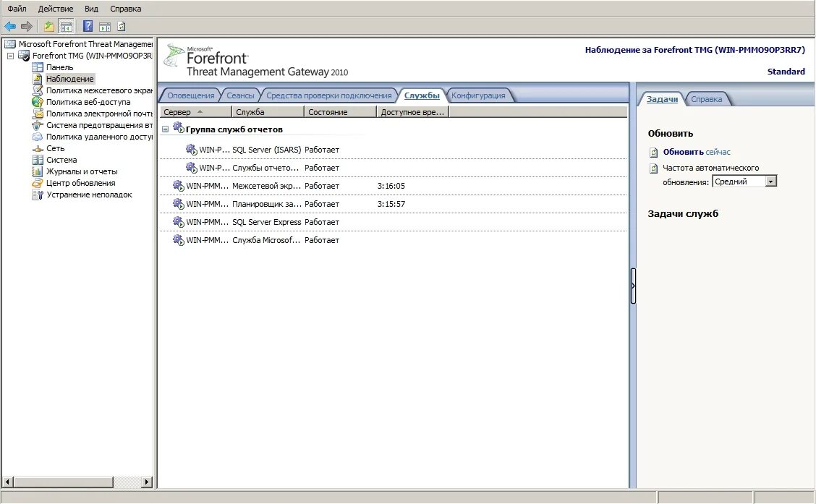Toggle the console tree pane icon

coord(67,25)
